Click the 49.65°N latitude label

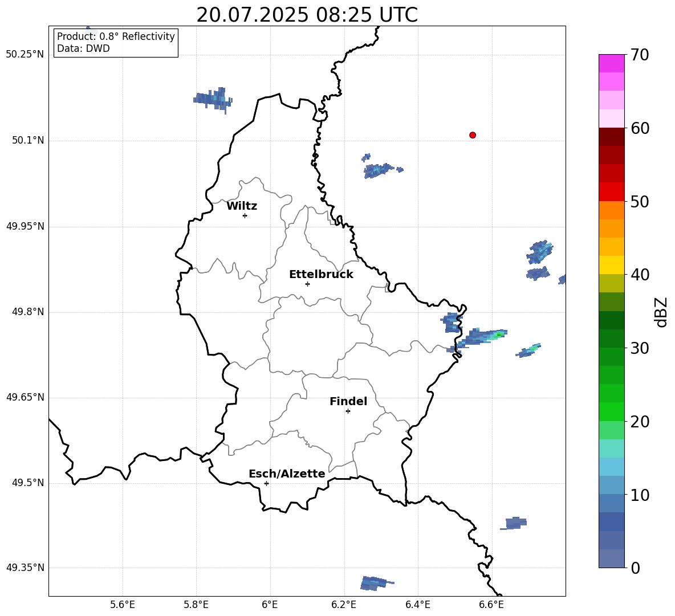(x=25, y=397)
